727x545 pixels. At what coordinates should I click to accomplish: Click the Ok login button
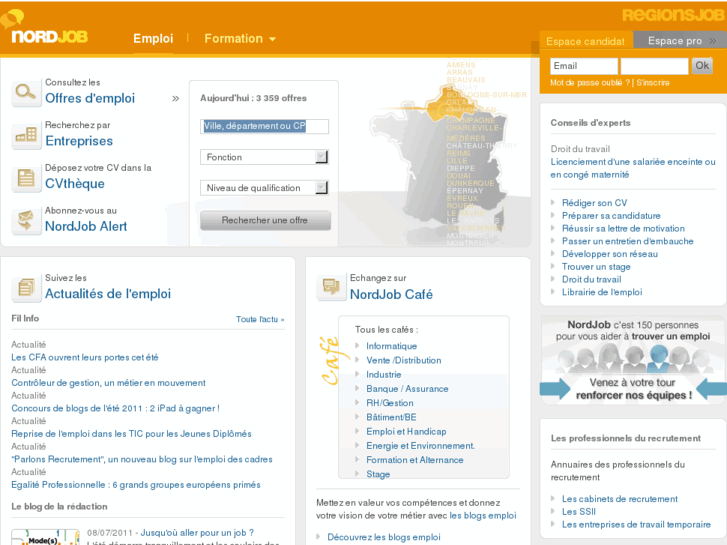(x=702, y=65)
